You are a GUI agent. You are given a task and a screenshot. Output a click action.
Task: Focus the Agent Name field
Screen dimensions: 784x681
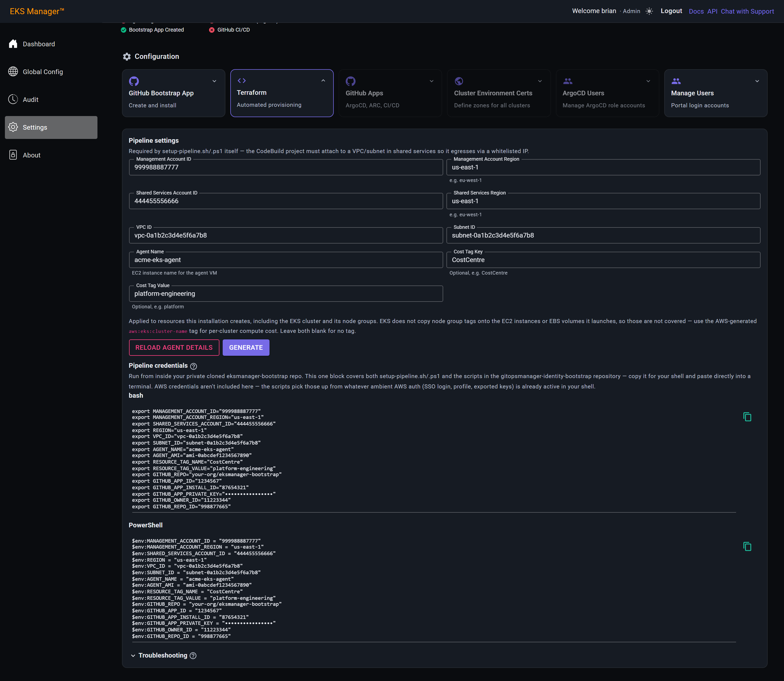point(286,260)
